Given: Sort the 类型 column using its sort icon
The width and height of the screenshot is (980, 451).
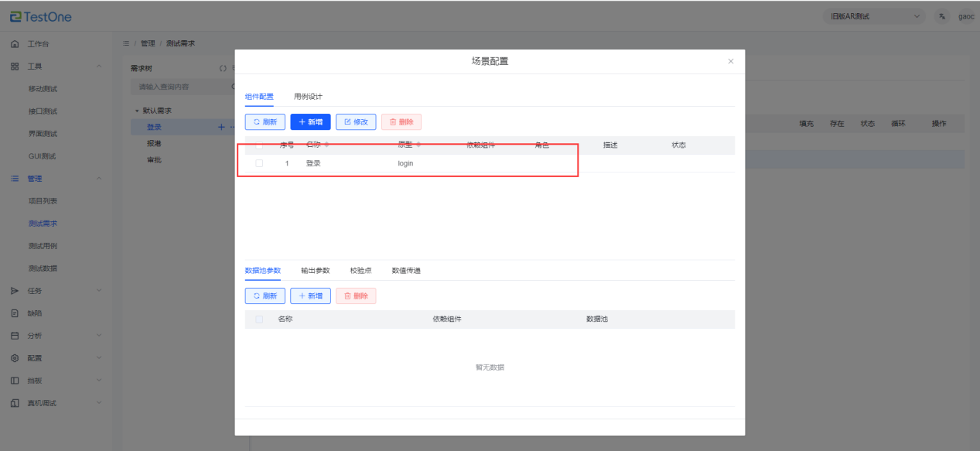Looking at the screenshot, I should tap(418, 145).
